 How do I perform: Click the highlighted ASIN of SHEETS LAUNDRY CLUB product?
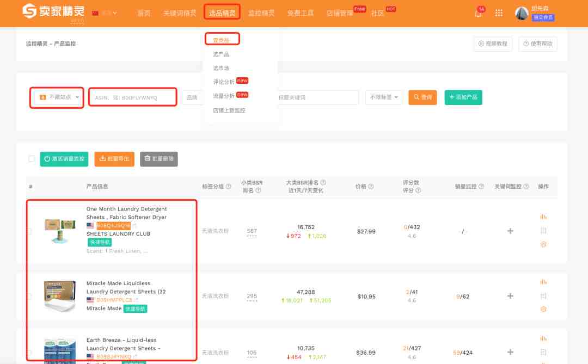pyautogui.click(x=114, y=225)
